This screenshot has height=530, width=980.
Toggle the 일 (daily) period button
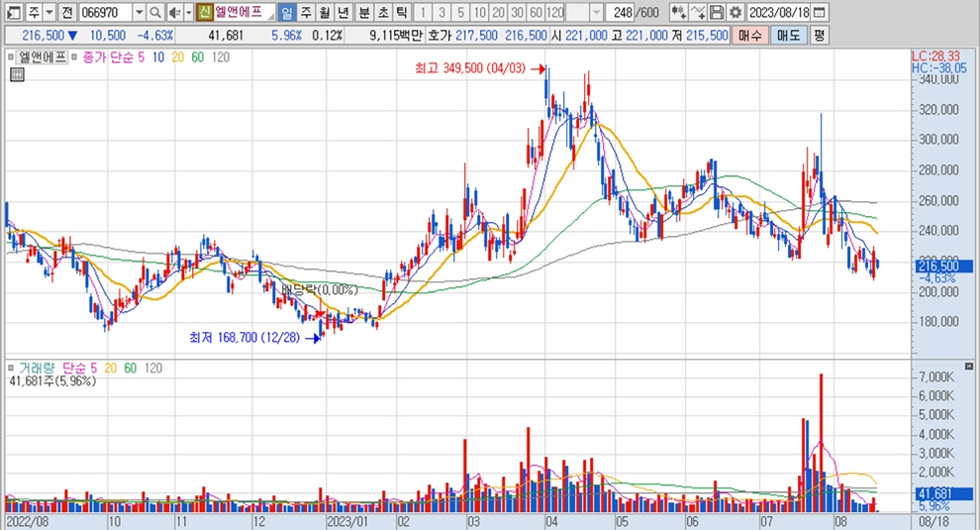point(286,13)
